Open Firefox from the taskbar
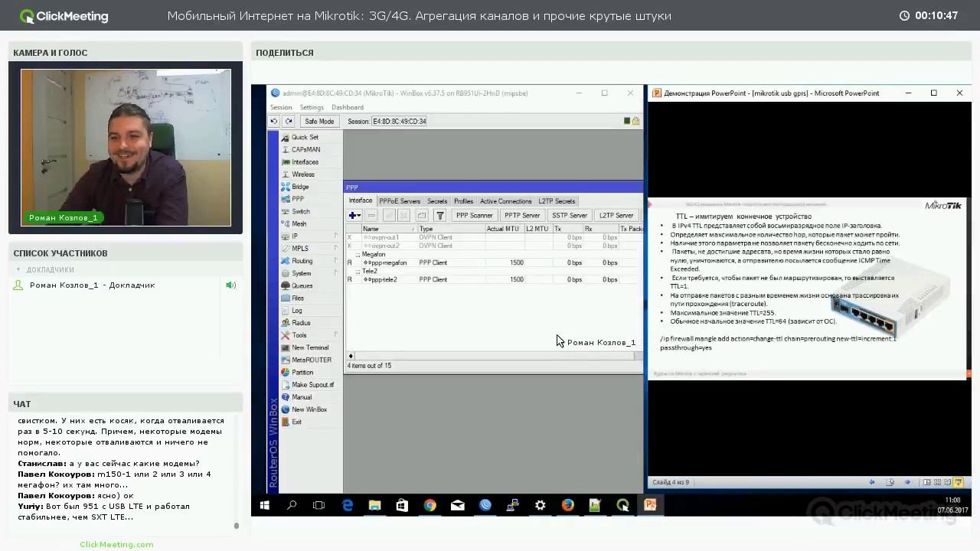The image size is (980, 551). pyautogui.click(x=567, y=505)
